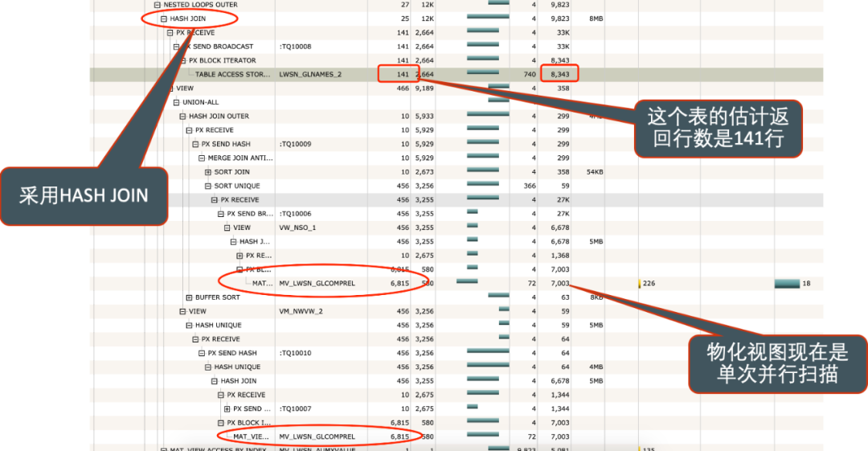868x451 pixels.
Task: Click the :TQ10006 name cell
Action: point(295,214)
